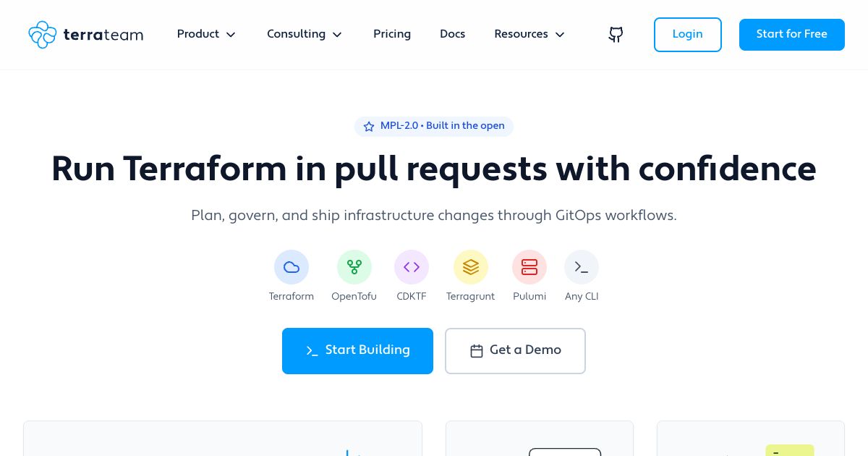Screen dimensions: 868x456
Task: Open the Docs page
Action: coord(453,34)
